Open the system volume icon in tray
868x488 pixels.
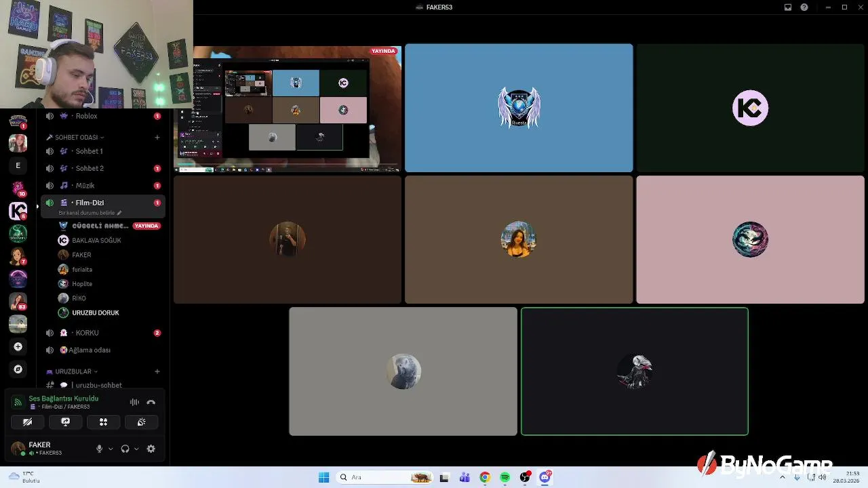[822, 478]
